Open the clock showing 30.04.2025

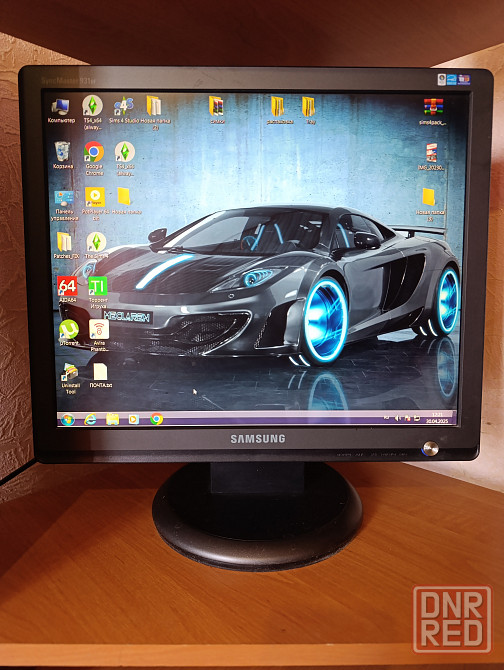click(x=437, y=417)
